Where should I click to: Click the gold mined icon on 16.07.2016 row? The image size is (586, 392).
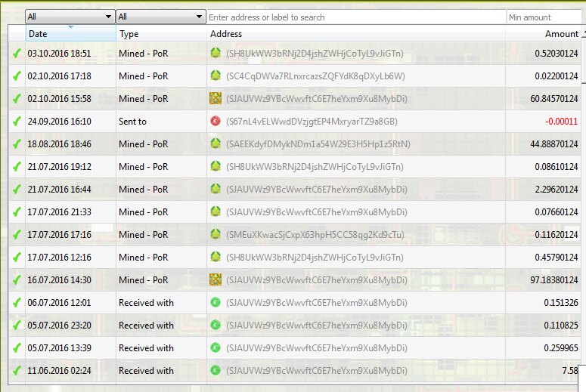pyautogui.click(x=215, y=280)
